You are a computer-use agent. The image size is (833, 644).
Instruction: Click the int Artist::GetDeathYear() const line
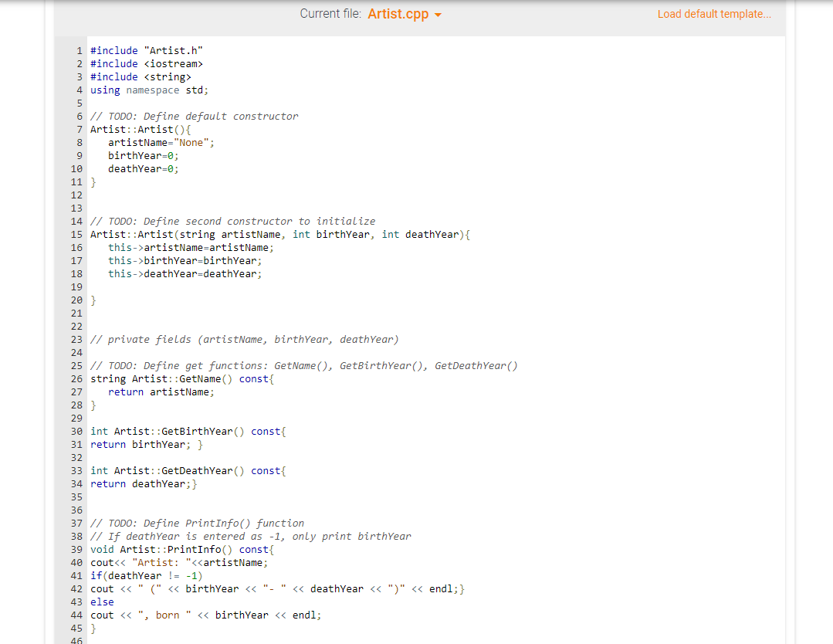(x=188, y=471)
